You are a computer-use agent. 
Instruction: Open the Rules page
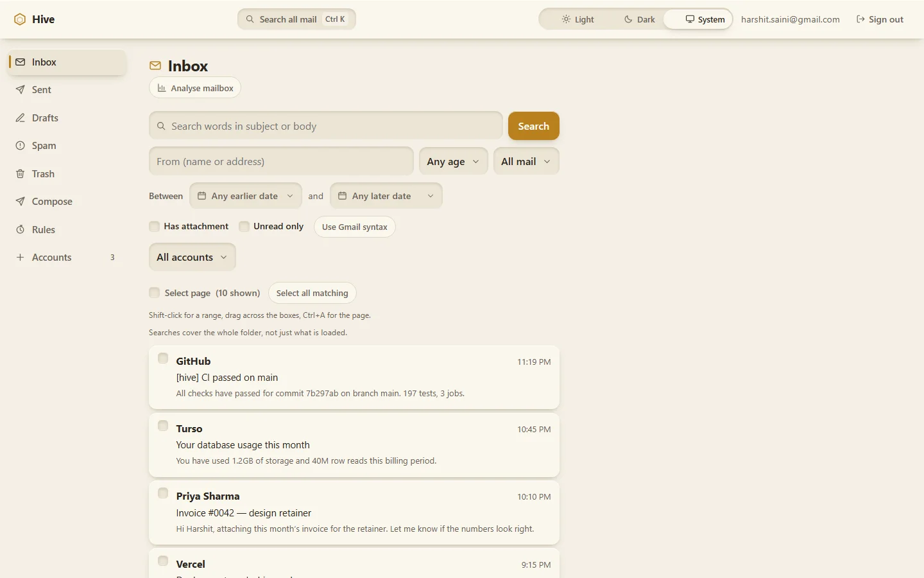click(67, 230)
